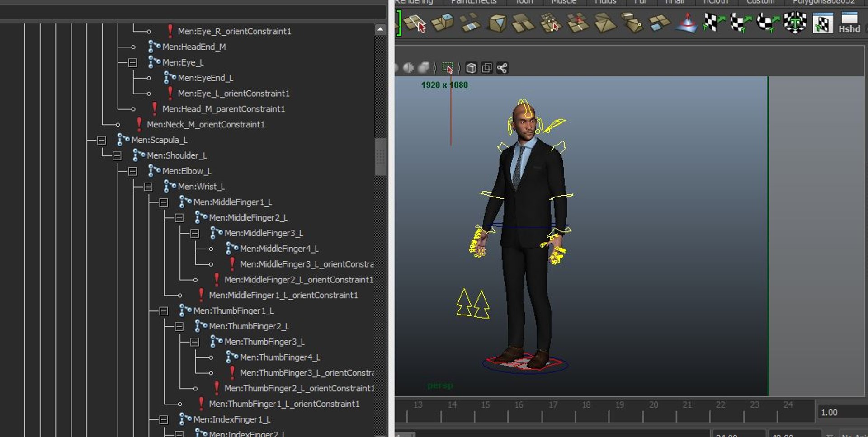The image size is (868, 437).
Task: Click frame 18 on the timeline
Action: click(x=586, y=405)
